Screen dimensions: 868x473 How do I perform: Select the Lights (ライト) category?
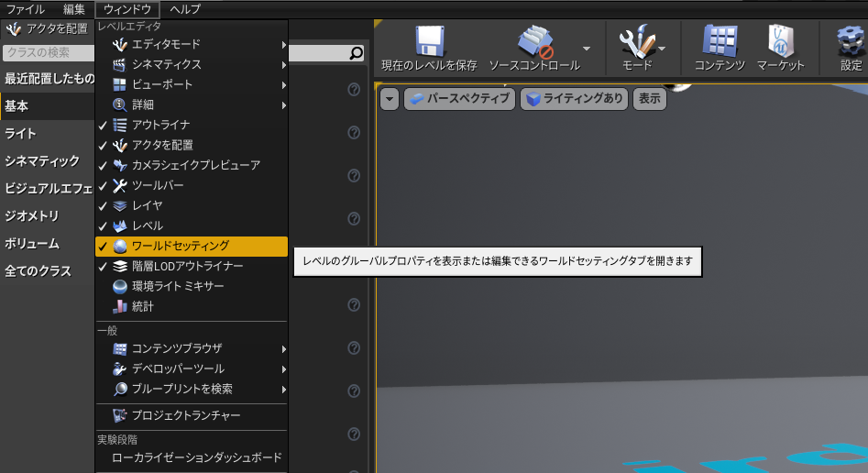(x=48, y=134)
